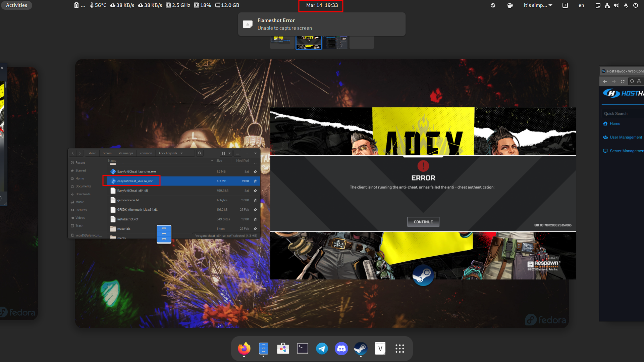Click the volume speaker icon in top bar
This screenshot has width=644, height=362.
click(616, 5)
